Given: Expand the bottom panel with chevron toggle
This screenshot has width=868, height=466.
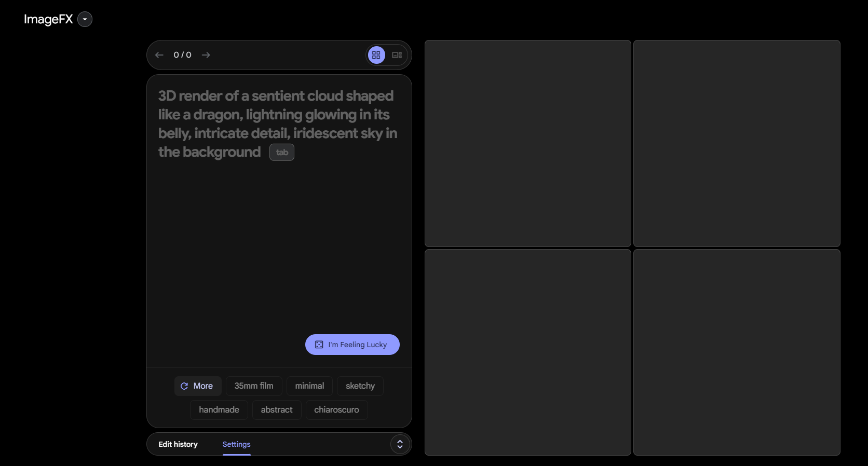Looking at the screenshot, I should click(400, 444).
